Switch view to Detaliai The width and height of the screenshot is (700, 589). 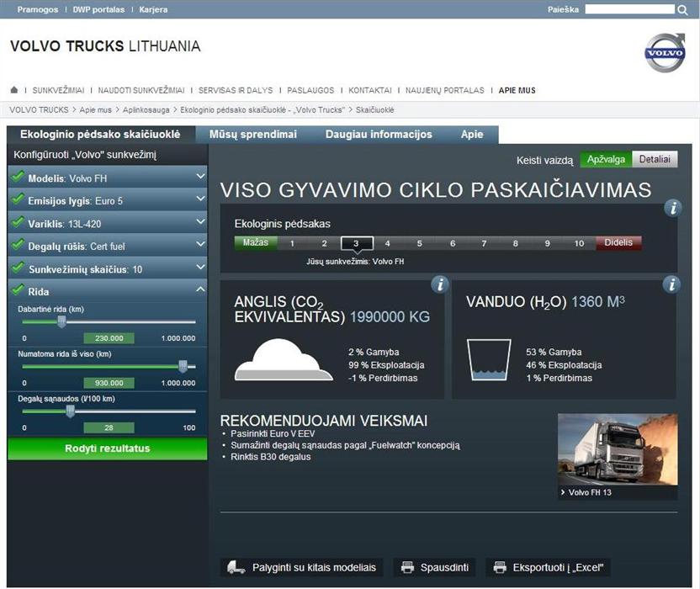655,159
